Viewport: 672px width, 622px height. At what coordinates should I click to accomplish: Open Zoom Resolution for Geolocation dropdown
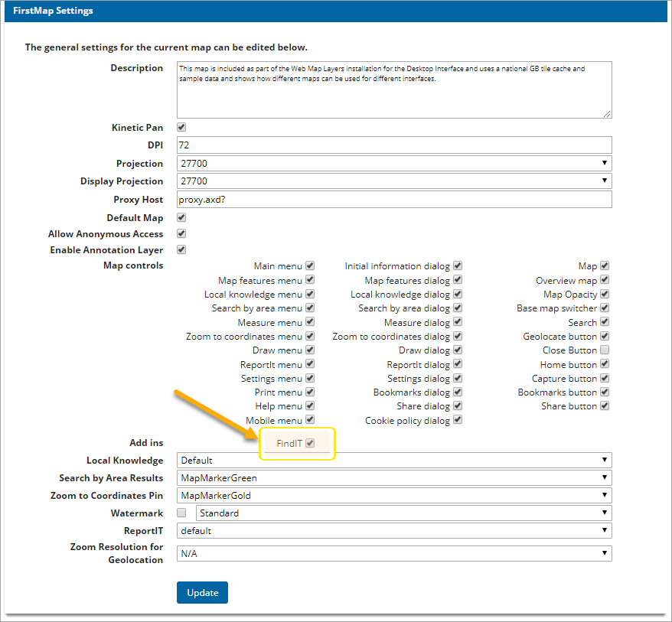pyautogui.click(x=394, y=553)
